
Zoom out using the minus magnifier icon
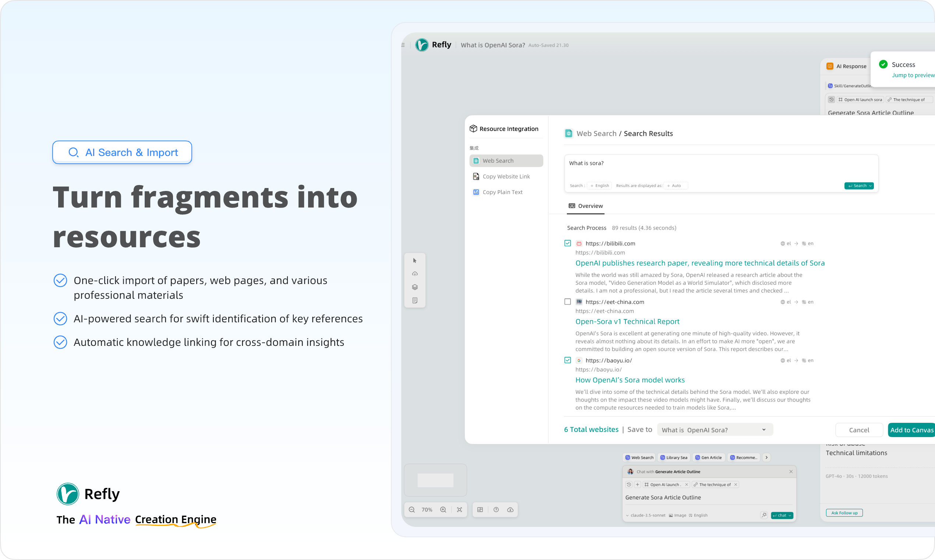412,510
